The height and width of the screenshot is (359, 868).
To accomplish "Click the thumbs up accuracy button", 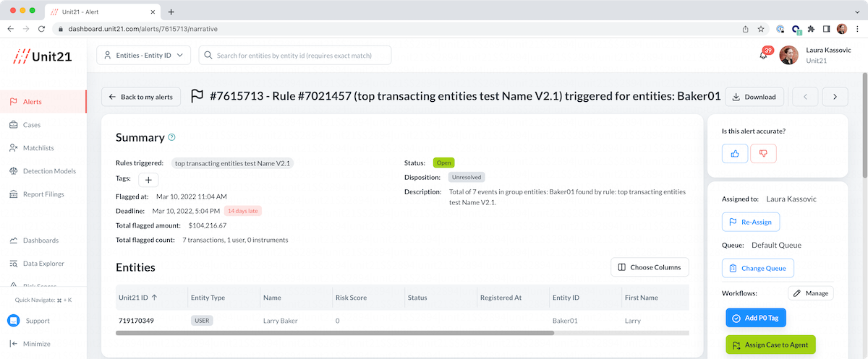I will pyautogui.click(x=735, y=153).
